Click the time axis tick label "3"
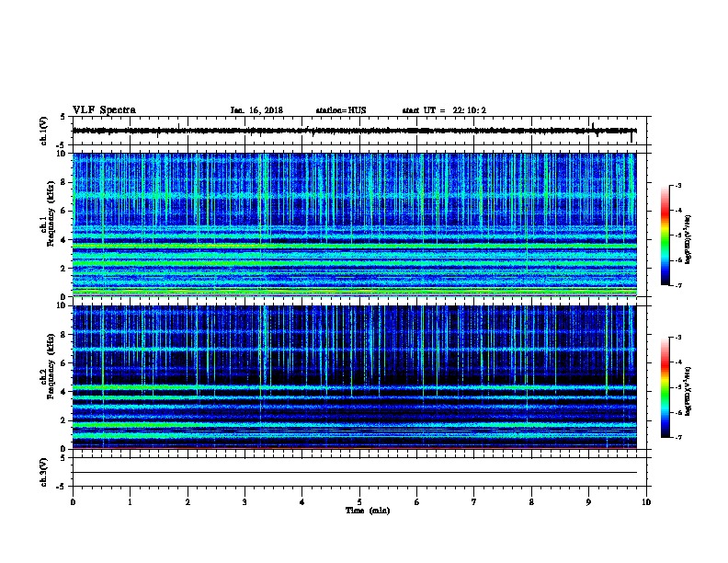This screenshot has width=728, height=563. click(245, 502)
